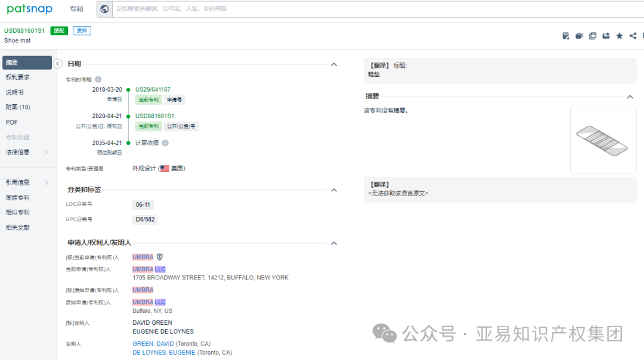
Task: Open standardized current assignee UMBRA link
Action: click(x=143, y=257)
